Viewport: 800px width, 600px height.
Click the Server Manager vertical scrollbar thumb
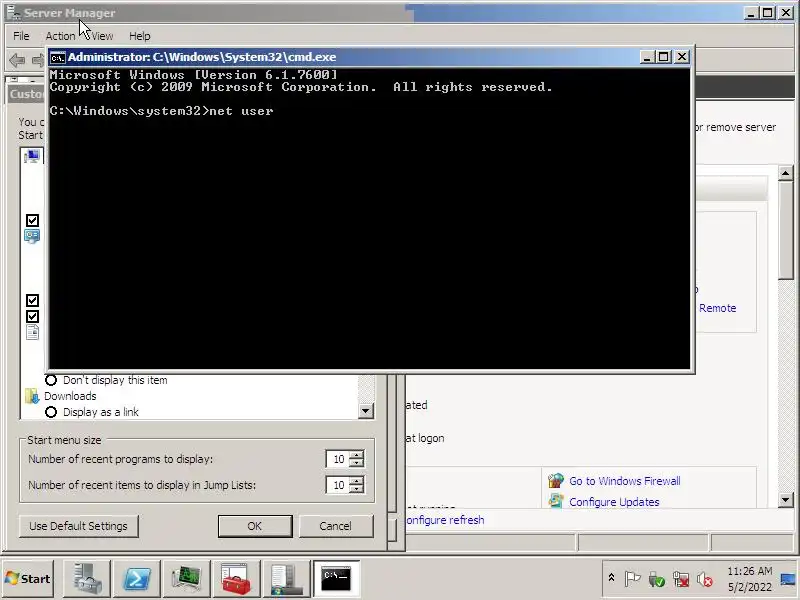pyautogui.click(x=786, y=230)
